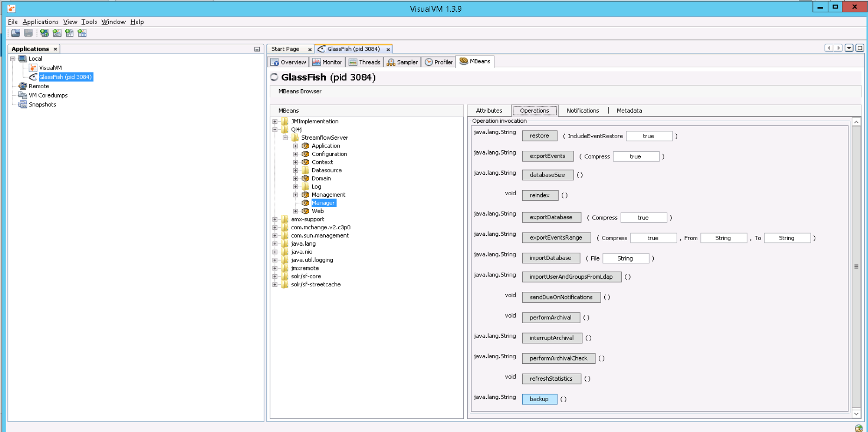868x432 pixels.
Task: Invoke the exportEvents operation
Action: coord(547,156)
